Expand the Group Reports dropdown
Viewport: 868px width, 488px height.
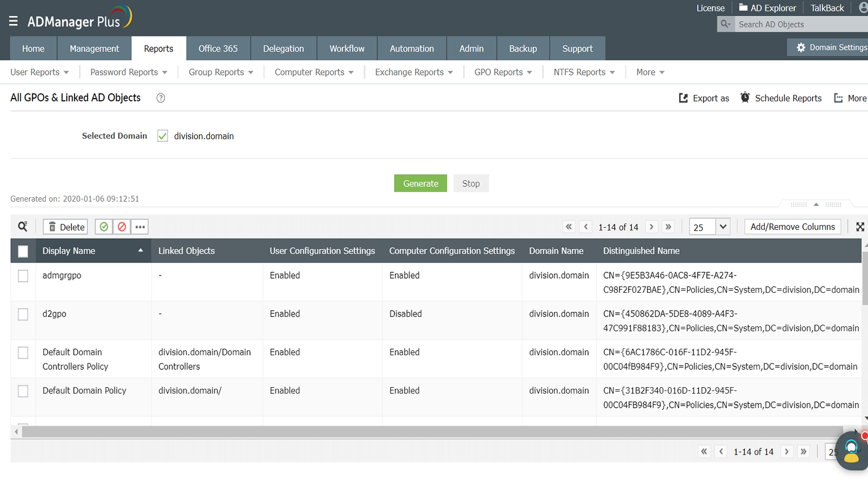click(221, 72)
